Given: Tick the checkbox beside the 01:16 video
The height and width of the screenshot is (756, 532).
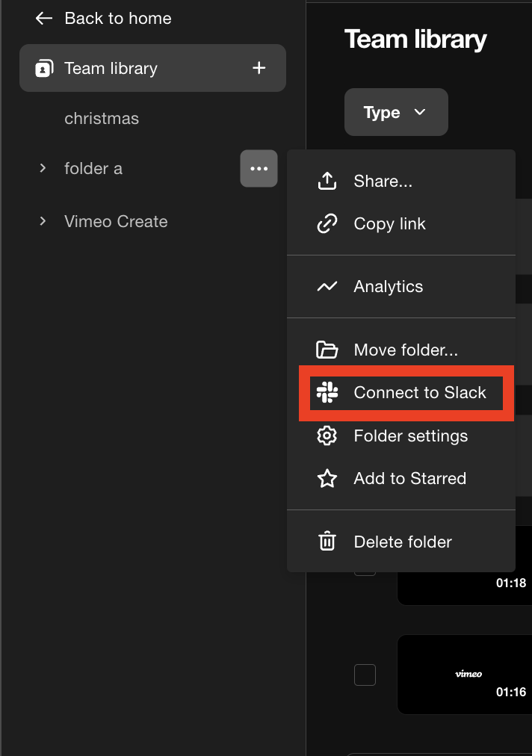Looking at the screenshot, I should pos(365,675).
